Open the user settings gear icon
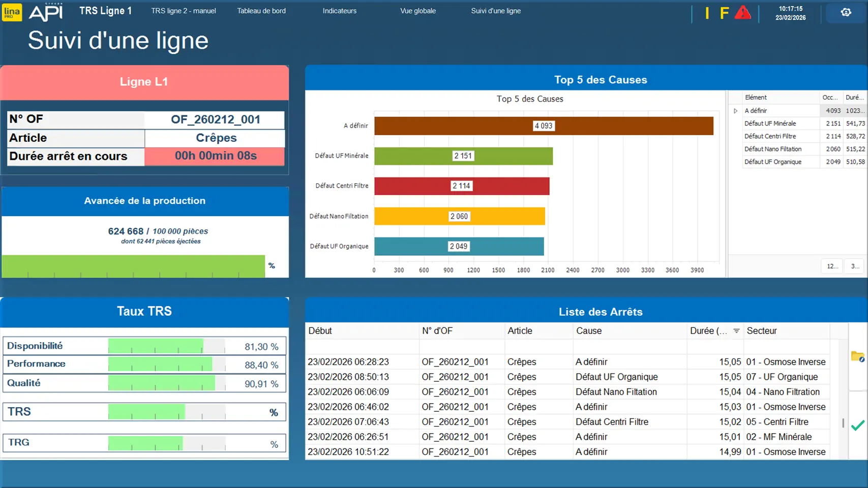Viewport: 868px width, 488px height. tap(846, 13)
